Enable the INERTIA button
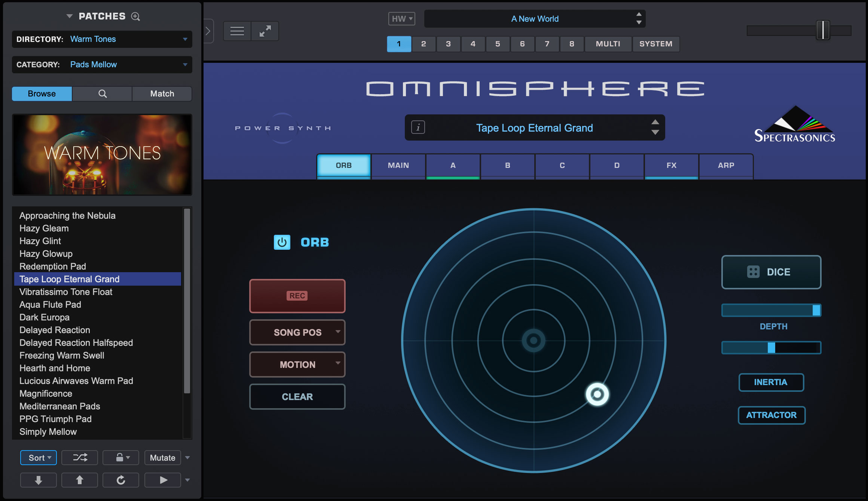 (x=771, y=382)
